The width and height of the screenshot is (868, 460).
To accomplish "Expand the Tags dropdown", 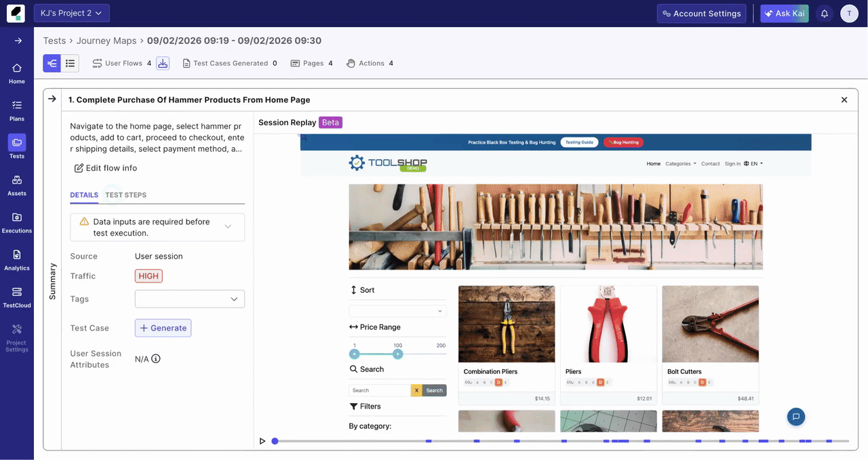I will point(190,299).
